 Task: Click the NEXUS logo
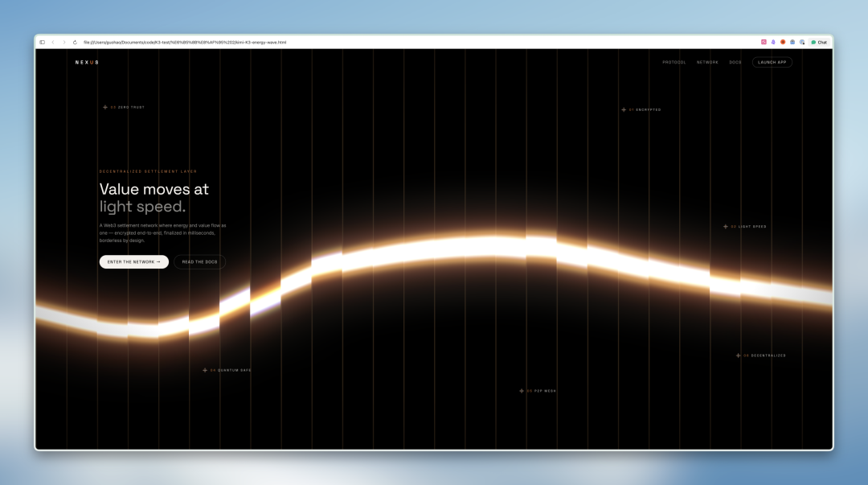pyautogui.click(x=87, y=63)
